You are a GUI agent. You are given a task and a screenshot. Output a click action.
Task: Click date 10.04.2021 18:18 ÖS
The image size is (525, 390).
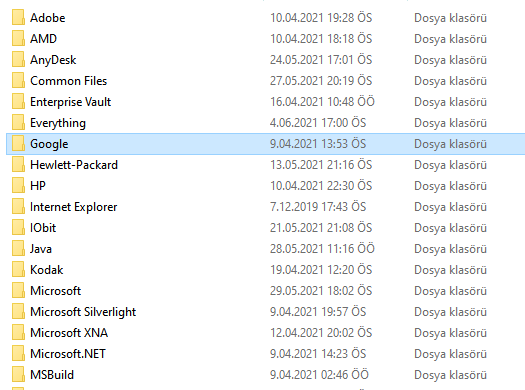pos(321,39)
